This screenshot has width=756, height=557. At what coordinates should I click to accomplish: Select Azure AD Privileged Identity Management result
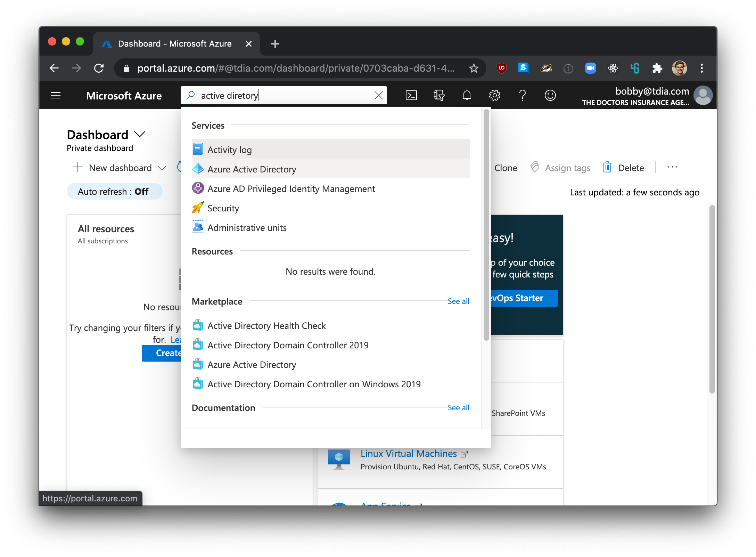291,188
